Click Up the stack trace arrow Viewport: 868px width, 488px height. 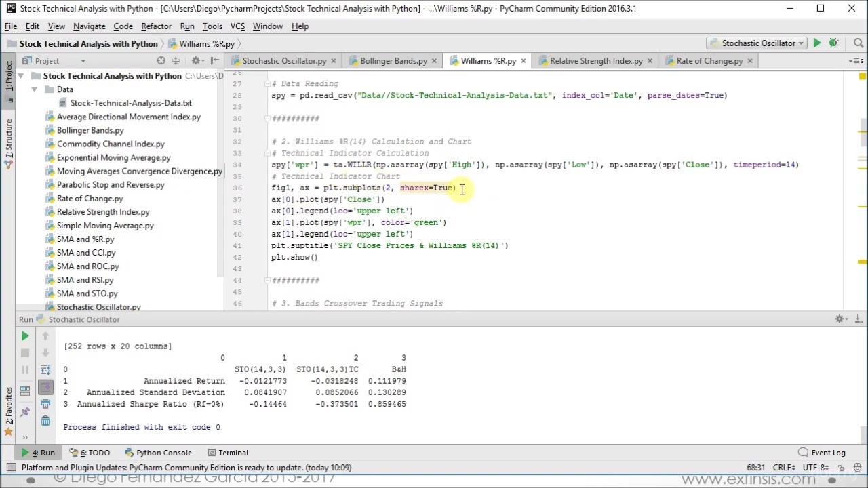[45, 335]
